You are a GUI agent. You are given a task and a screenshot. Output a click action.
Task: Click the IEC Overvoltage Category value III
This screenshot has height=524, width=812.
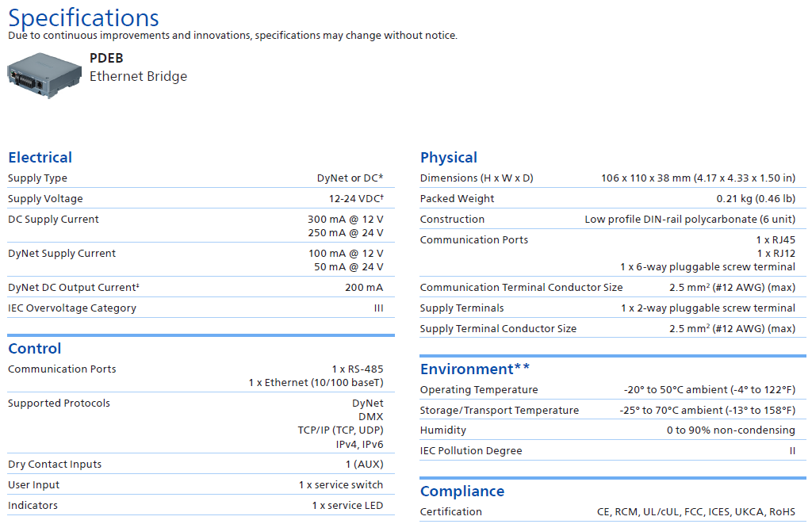pyautogui.click(x=378, y=308)
